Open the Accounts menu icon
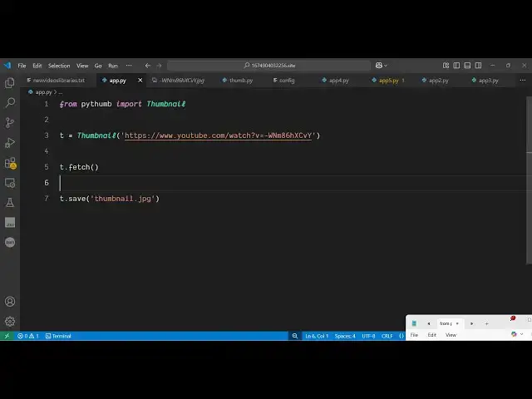Screen dimensions: 532x399 pyautogui.click(x=10, y=301)
